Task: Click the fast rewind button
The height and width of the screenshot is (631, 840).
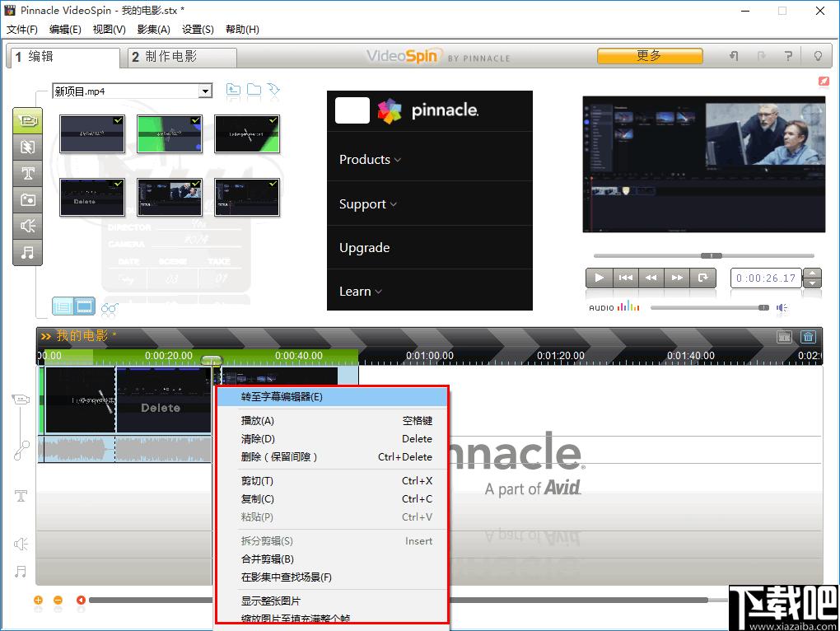Action: pos(651,278)
